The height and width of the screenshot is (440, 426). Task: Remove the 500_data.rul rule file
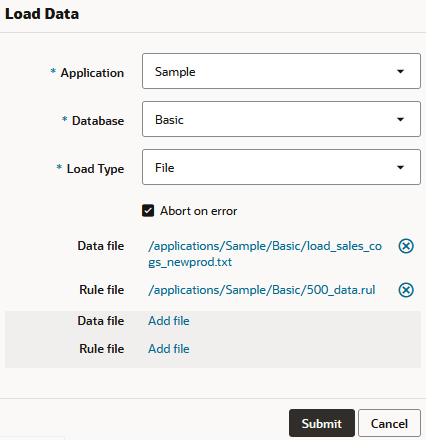406,290
